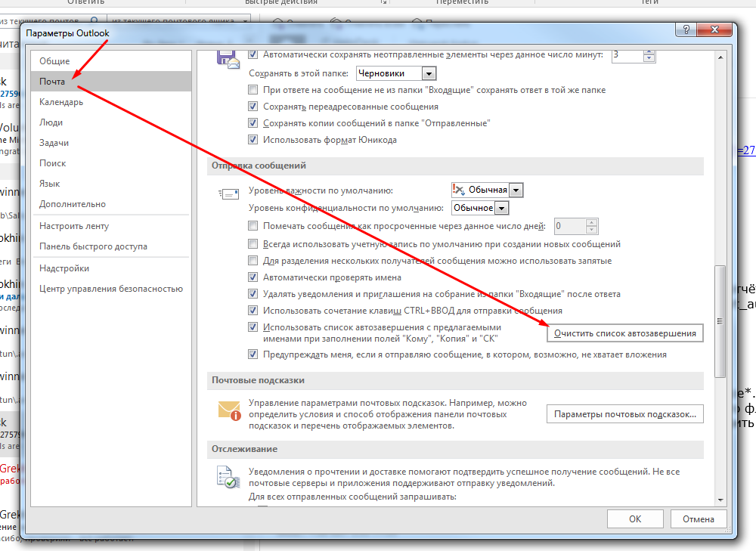Click the Отмена button

click(698, 518)
